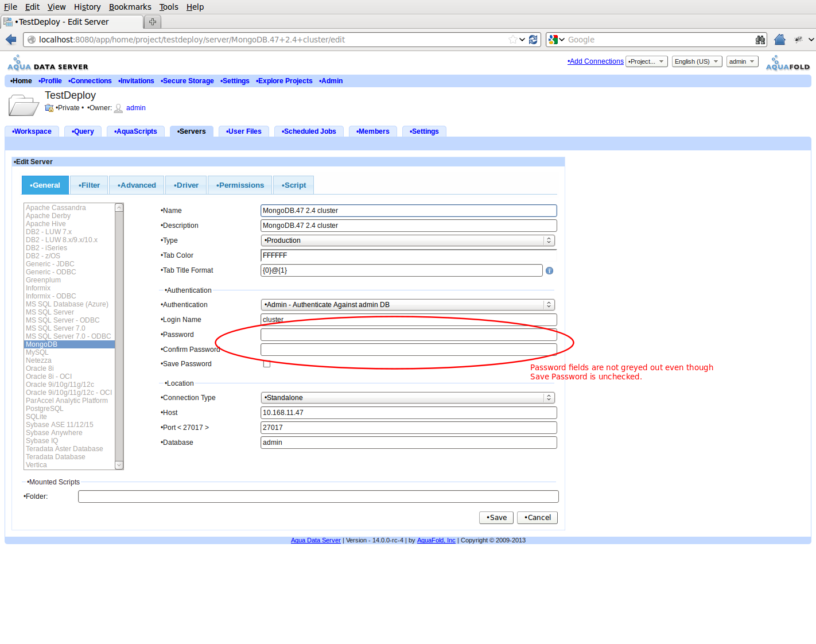The width and height of the screenshot is (816, 644).
Task: Click the browser home icon
Action: click(x=780, y=40)
